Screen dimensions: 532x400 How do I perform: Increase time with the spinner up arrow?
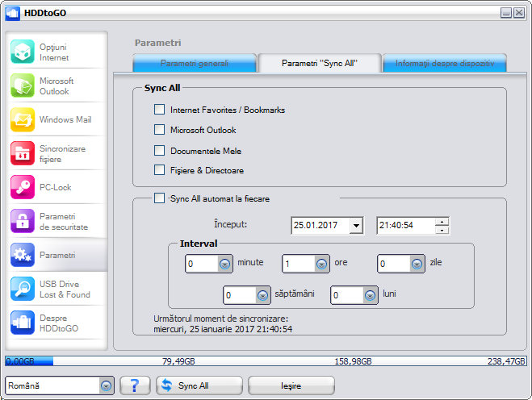click(x=442, y=222)
